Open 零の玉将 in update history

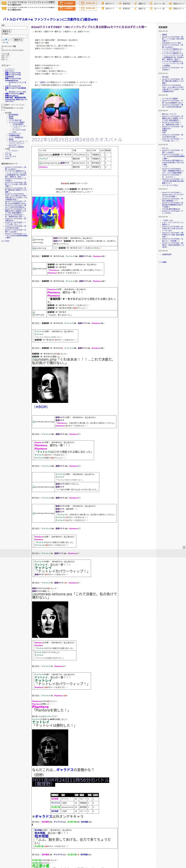pyautogui.click(x=165, y=77)
